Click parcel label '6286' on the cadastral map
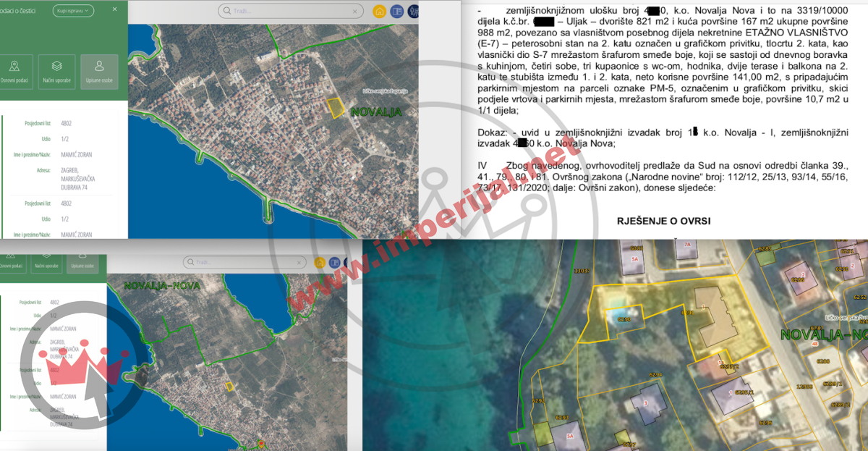This screenshot has height=451, width=868. coord(798,279)
